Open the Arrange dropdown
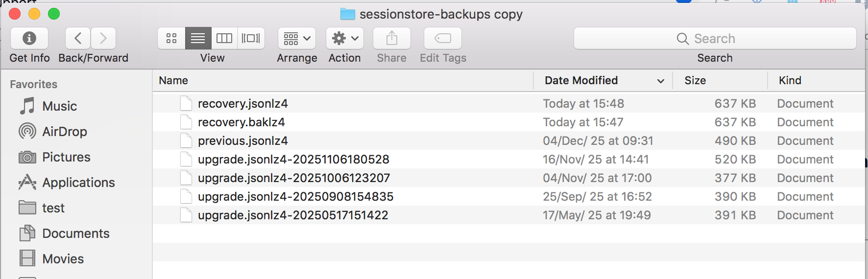The image size is (868, 279). coord(297,38)
